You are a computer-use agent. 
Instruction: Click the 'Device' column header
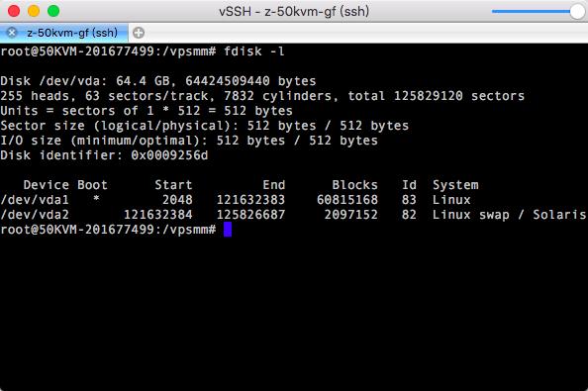(47, 185)
